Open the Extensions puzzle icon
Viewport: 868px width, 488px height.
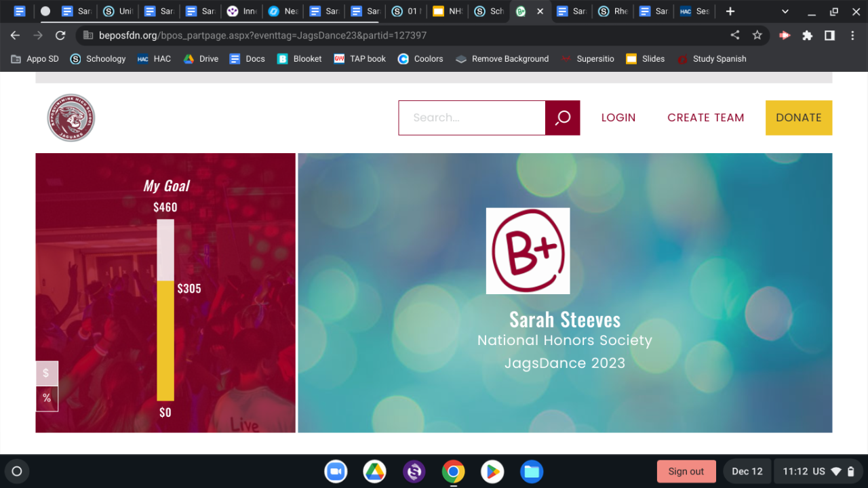(x=807, y=35)
